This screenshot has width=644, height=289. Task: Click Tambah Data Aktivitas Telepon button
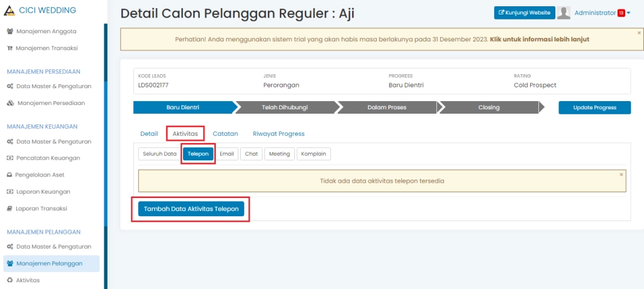[191, 210]
